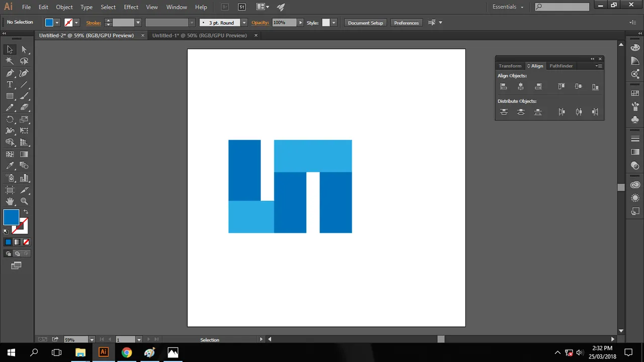The height and width of the screenshot is (362, 644).
Task: Click Vertical Distribute Center icon
Action: pos(521,112)
